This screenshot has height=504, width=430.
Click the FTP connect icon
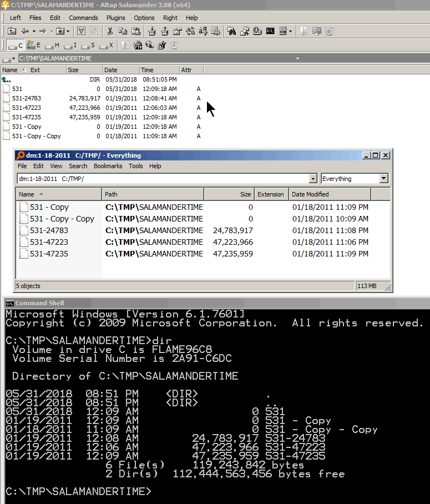(138, 46)
